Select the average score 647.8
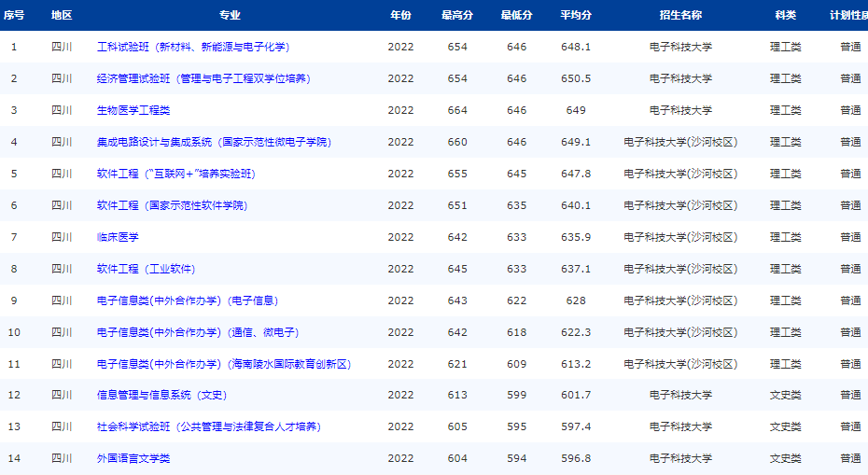The width and height of the screenshot is (868, 475). (576, 174)
